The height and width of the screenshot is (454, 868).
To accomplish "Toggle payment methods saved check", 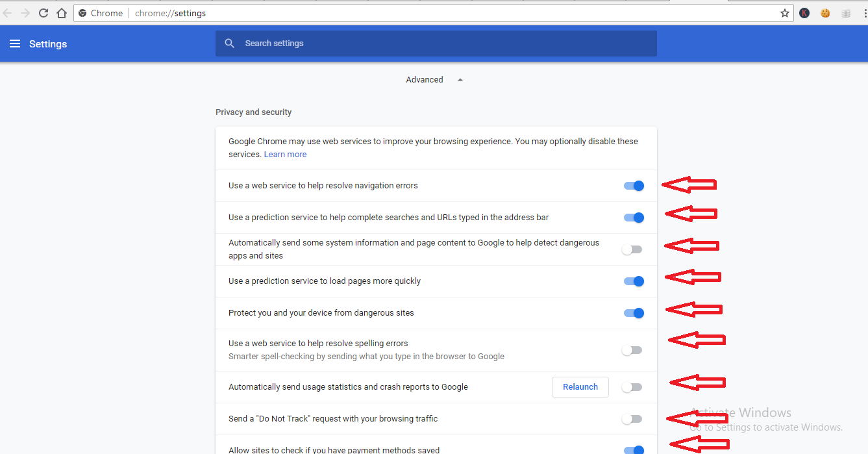I will point(634,450).
